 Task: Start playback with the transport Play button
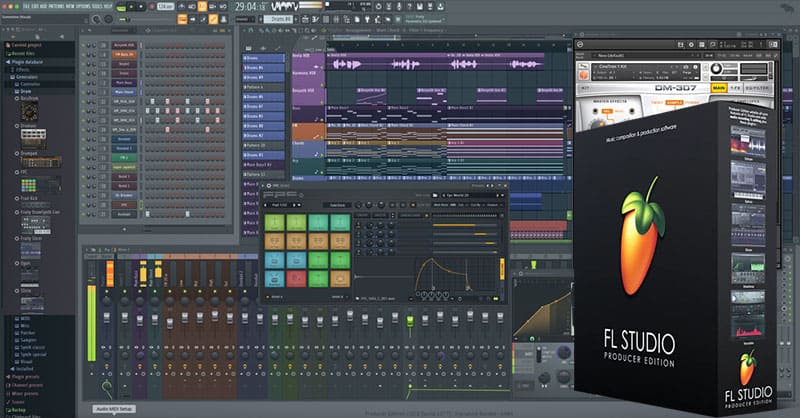coord(132,7)
